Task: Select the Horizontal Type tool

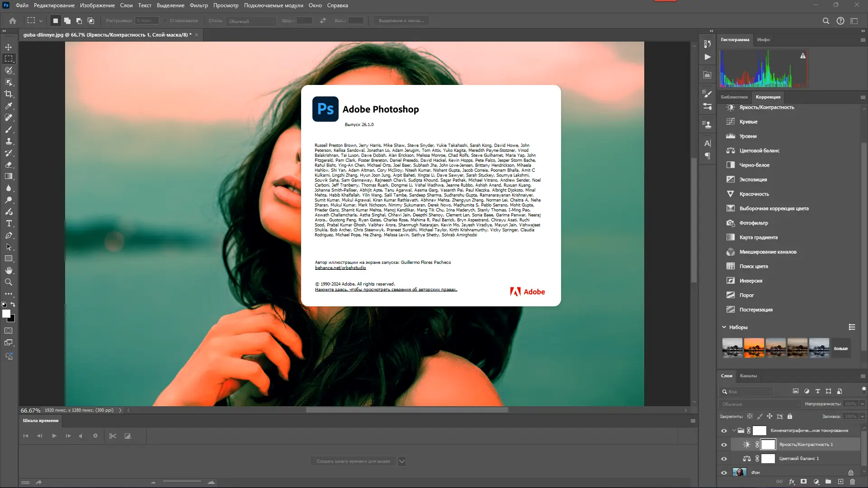Action: click(x=9, y=224)
